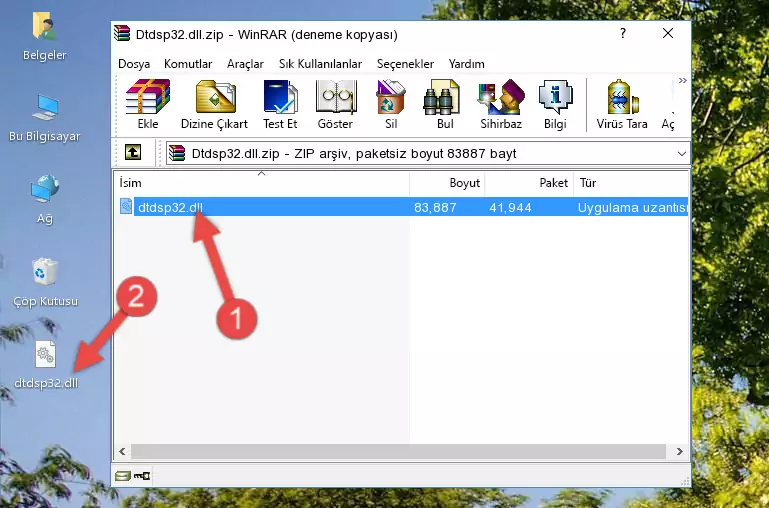The image size is (769, 508).
Task: Click the WinRAR title bar help button
Action: coord(622,33)
